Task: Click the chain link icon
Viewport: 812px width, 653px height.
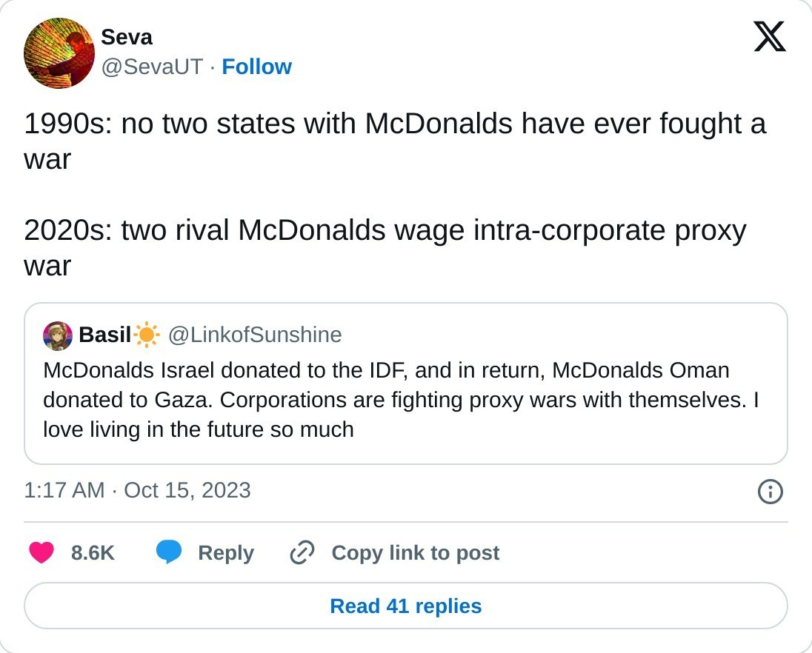Action: 302,552
